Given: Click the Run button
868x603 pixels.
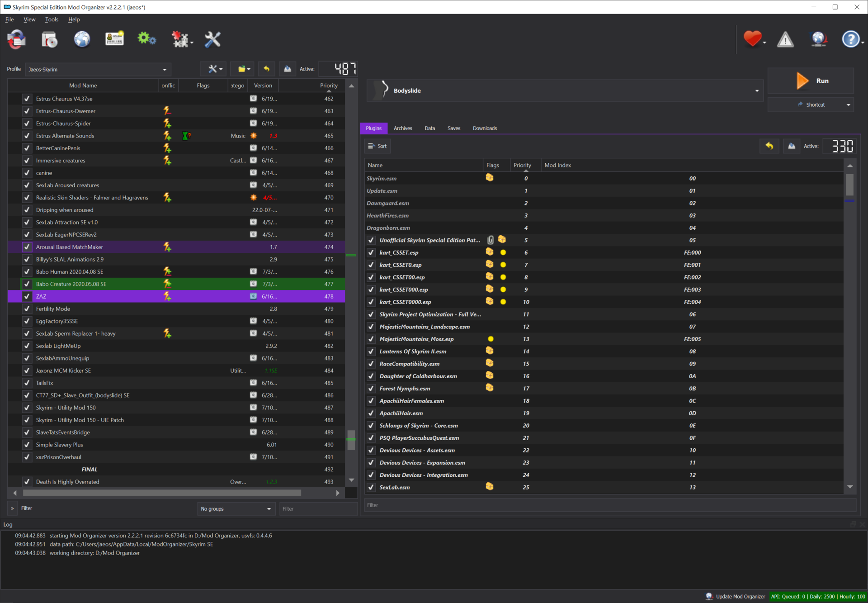Looking at the screenshot, I should [811, 81].
